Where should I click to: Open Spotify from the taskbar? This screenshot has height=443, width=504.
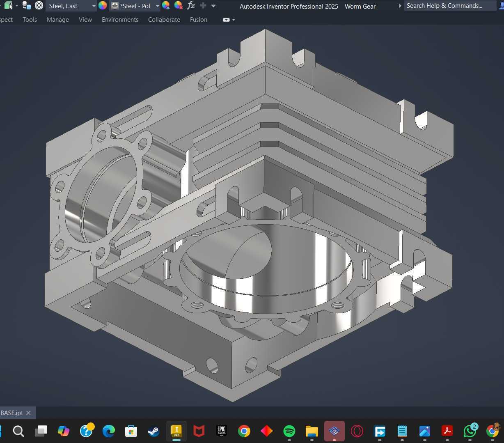tap(289, 431)
